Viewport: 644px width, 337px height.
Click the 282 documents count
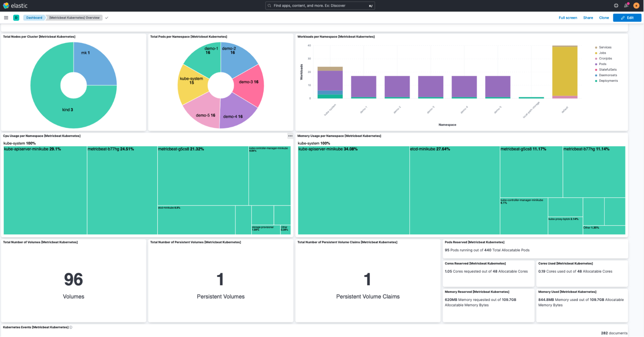614,333
